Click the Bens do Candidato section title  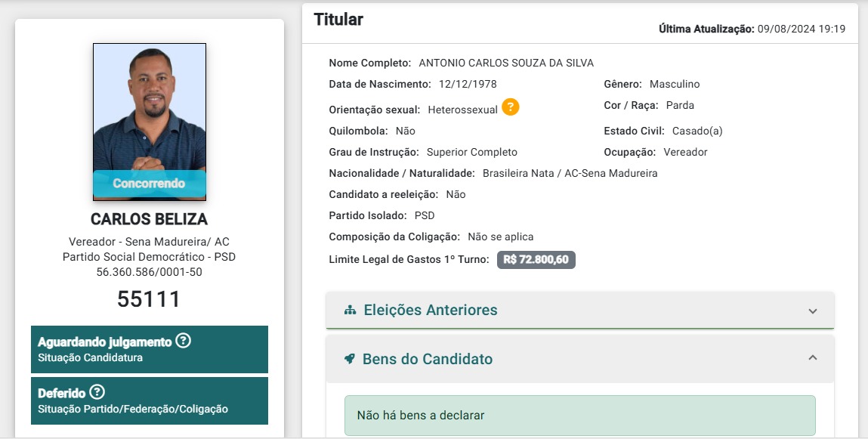pos(428,359)
